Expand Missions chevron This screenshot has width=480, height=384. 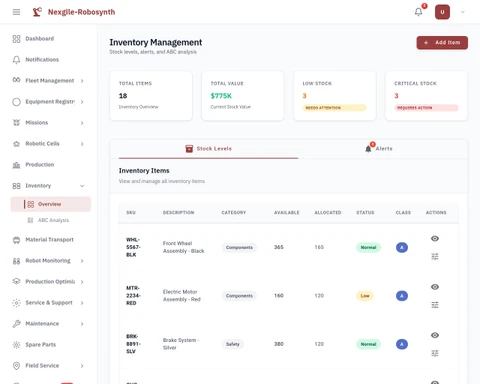(82, 123)
